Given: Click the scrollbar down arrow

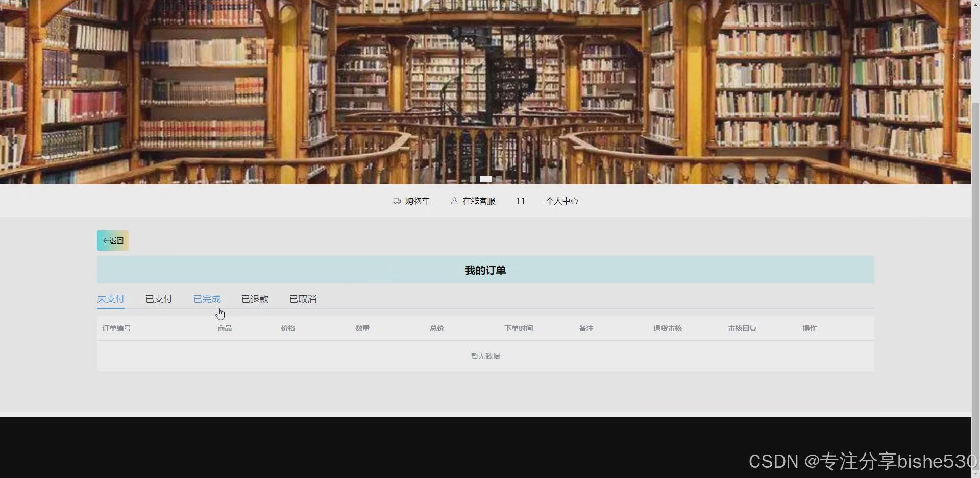Looking at the screenshot, I should click(x=975, y=473).
